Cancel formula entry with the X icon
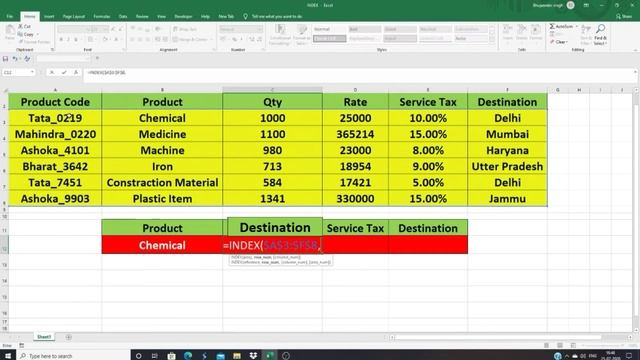 pyautogui.click(x=52, y=72)
